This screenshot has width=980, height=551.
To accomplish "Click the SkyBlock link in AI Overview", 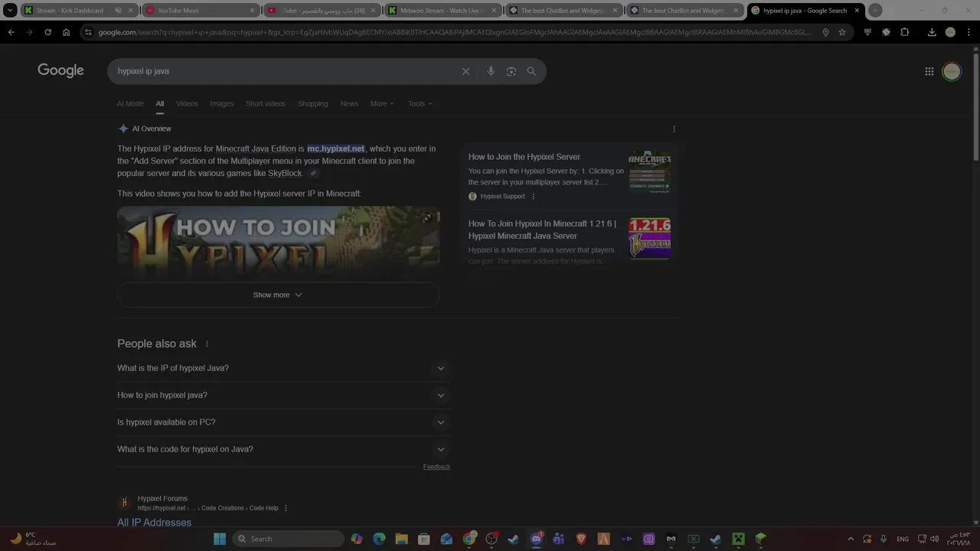I will [x=285, y=174].
